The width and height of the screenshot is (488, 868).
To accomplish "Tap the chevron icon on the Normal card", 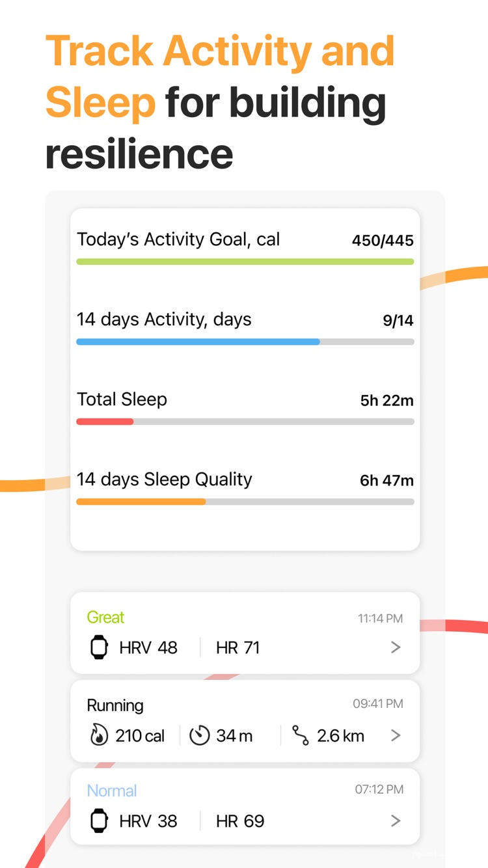I will click(396, 821).
